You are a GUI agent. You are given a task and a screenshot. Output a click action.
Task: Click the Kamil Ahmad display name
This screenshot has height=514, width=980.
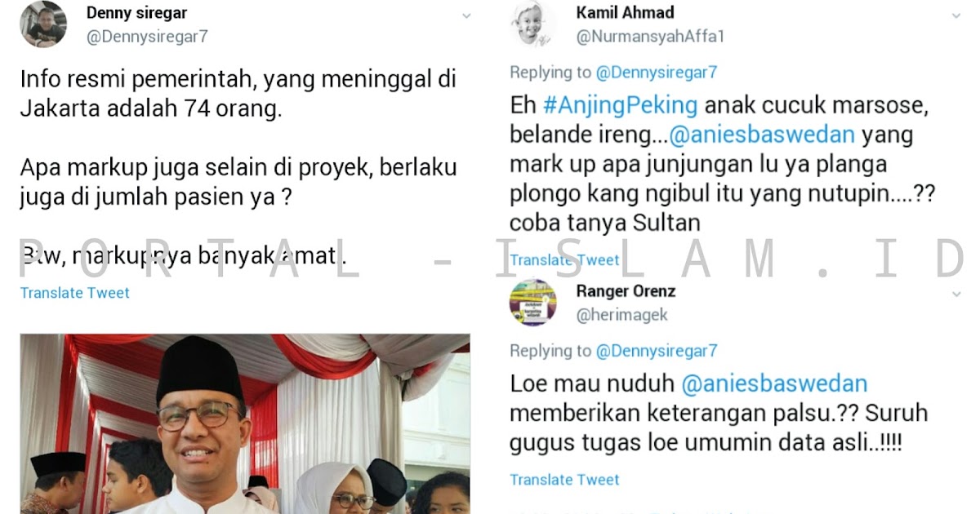point(626,12)
